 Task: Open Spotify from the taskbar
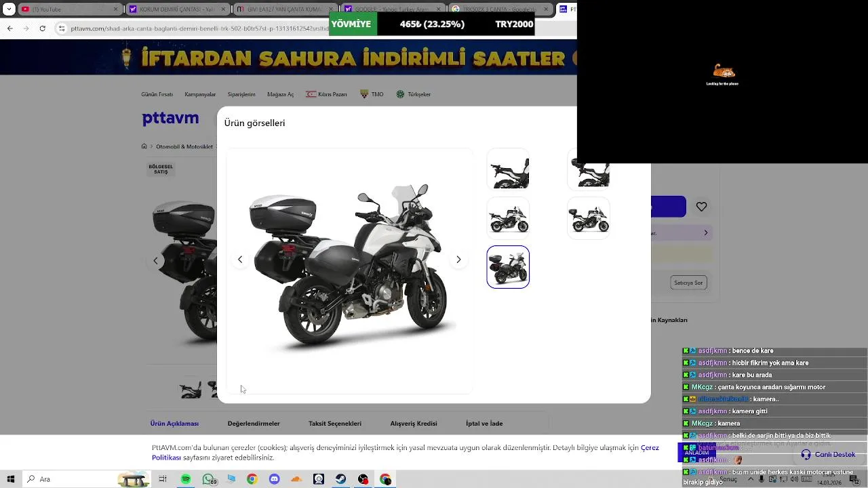click(x=186, y=479)
